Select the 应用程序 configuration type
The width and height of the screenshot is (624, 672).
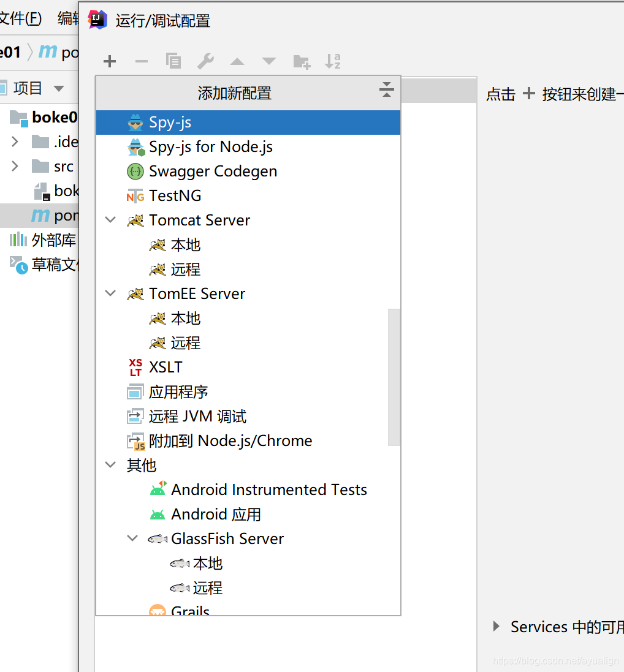point(248,392)
